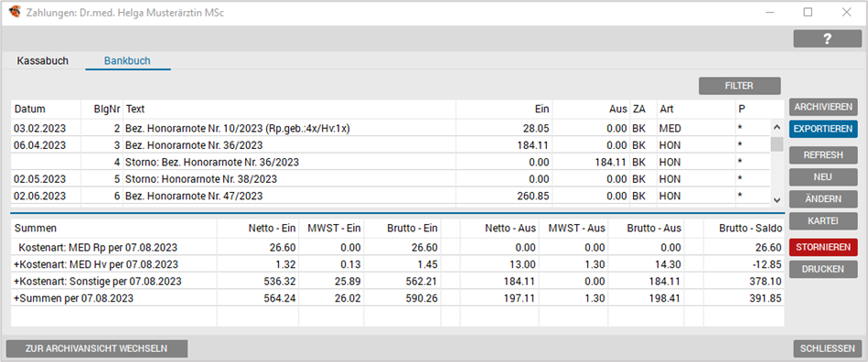Image resolution: width=868 pixels, height=362 pixels.
Task: Click ZUR ARCHIVANSICHT WECHSELN
Action: coord(96,348)
